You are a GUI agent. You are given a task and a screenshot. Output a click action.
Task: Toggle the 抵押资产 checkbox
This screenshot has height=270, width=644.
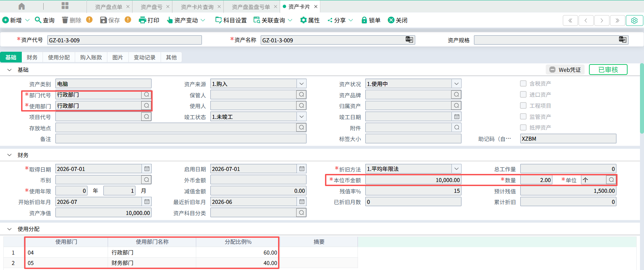523,127
